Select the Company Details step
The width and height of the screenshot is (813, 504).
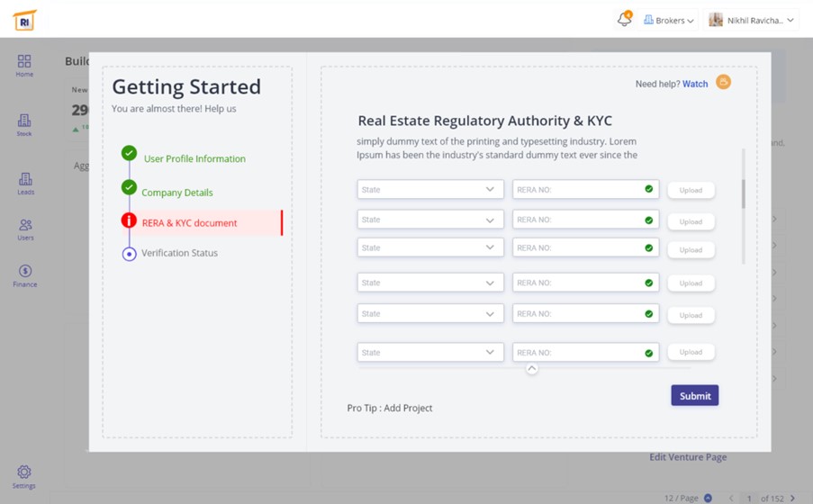(x=176, y=193)
